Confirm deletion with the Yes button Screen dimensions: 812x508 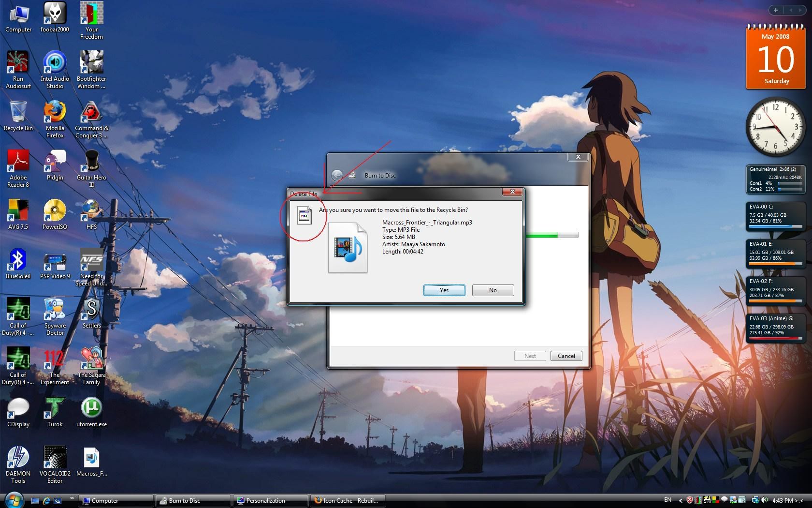click(x=444, y=290)
